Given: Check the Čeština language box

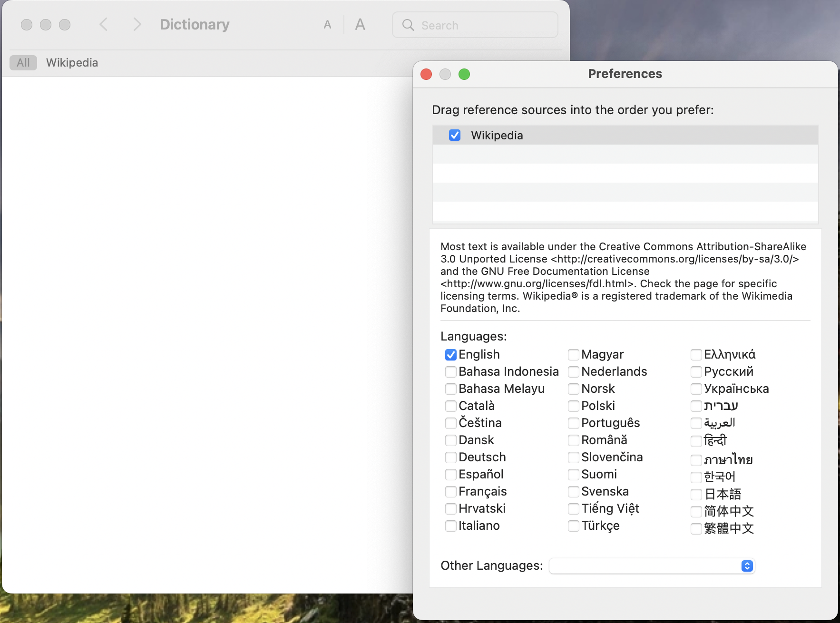Looking at the screenshot, I should (x=451, y=423).
